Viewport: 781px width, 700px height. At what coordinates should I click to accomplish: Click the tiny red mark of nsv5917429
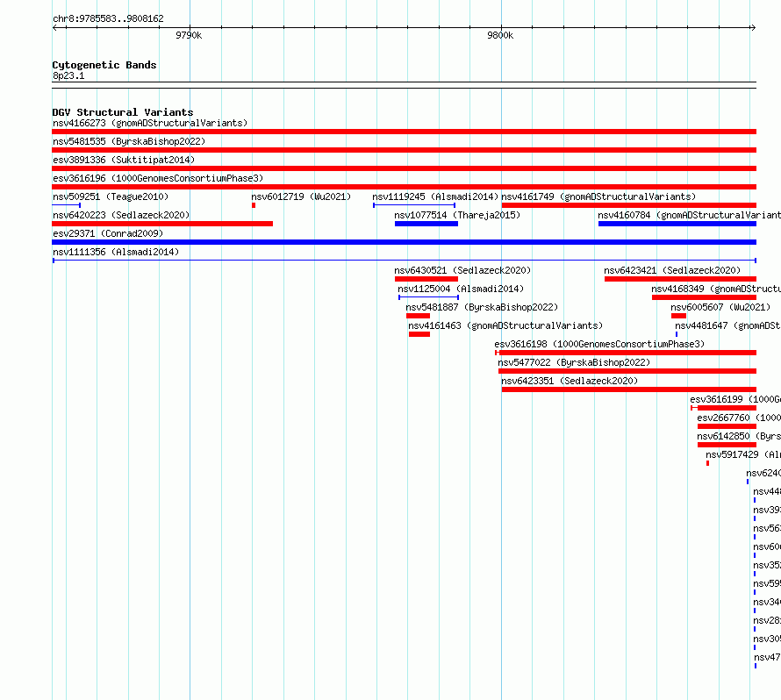coord(708,463)
